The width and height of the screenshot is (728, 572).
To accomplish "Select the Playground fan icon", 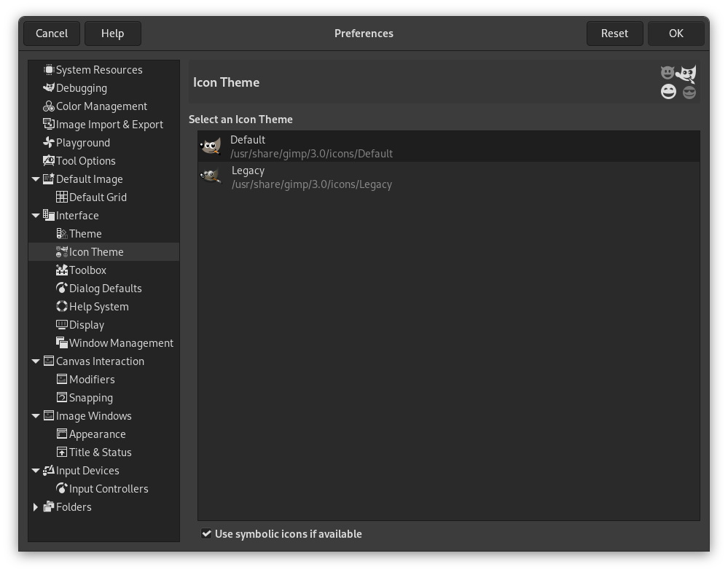I will pos(48,142).
